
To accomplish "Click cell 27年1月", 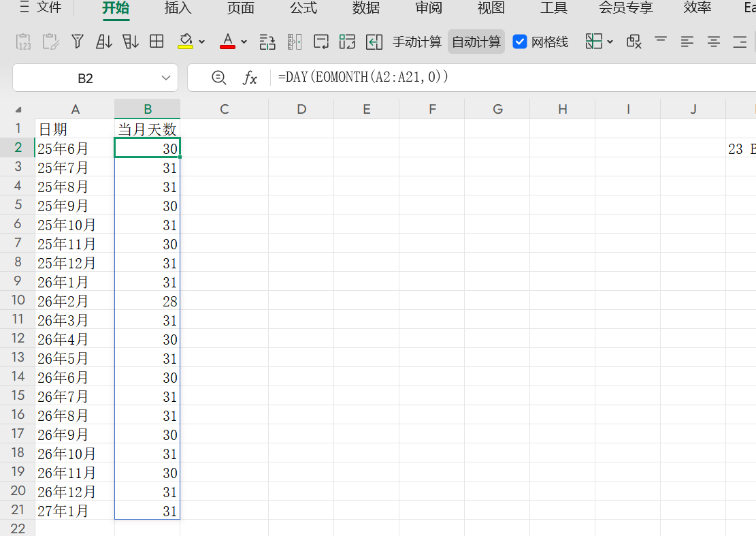I will pos(75,510).
